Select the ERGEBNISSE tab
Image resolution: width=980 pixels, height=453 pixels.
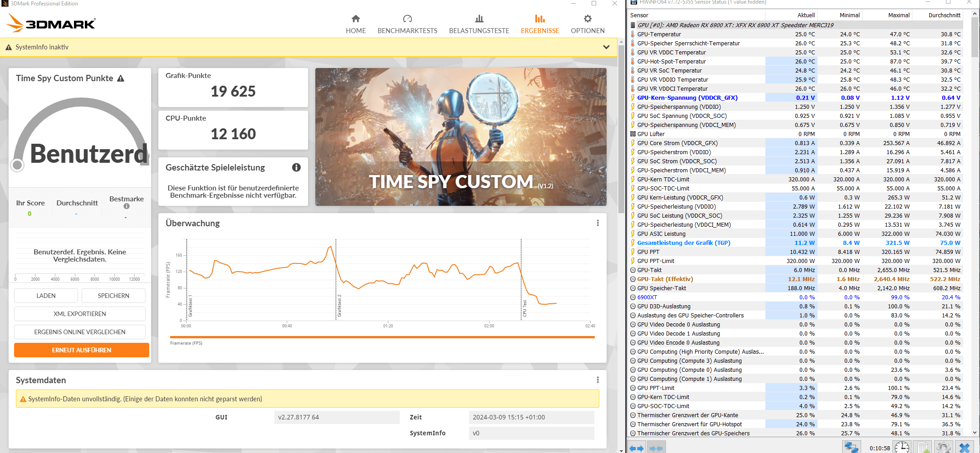(539, 24)
